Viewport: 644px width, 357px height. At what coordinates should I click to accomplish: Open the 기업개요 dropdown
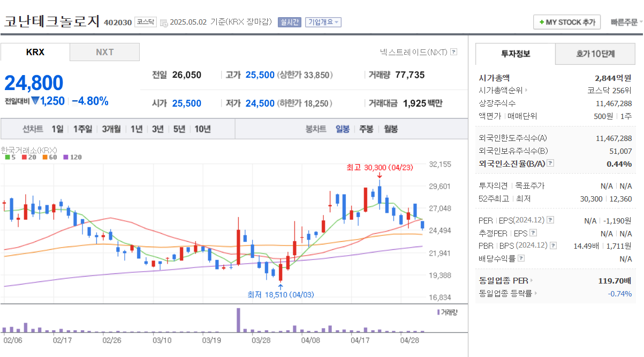(x=323, y=22)
